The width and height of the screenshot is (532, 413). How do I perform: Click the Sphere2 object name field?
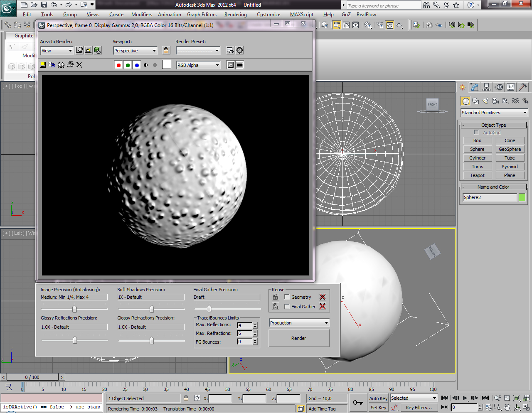(489, 197)
